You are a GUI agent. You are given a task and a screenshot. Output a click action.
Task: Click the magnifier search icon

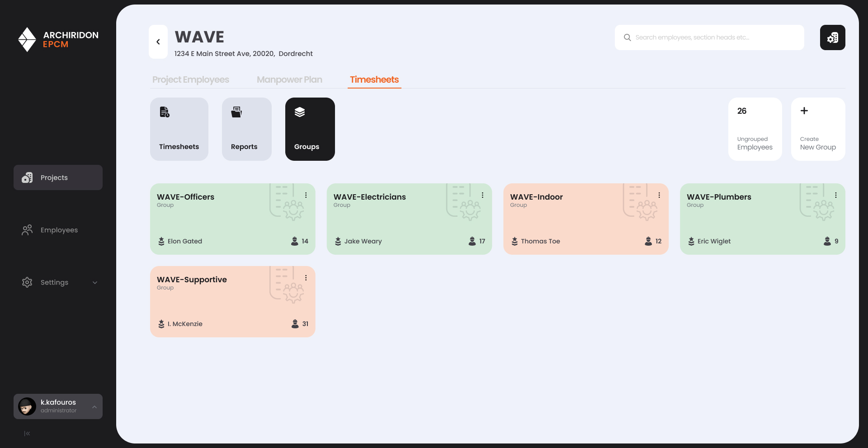[627, 37]
